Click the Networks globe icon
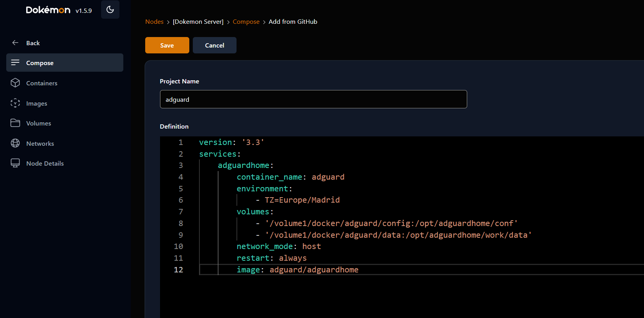This screenshot has width=644, height=318. (15, 143)
